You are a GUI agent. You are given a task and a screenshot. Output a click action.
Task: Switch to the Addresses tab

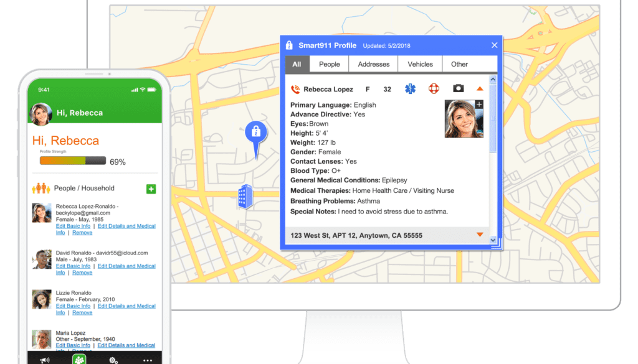pos(374,64)
